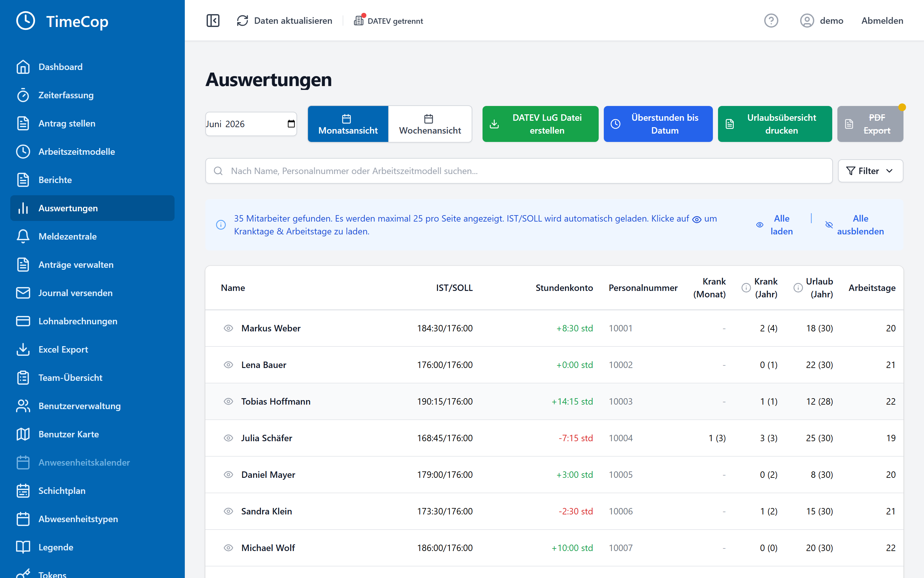
Task: Collapse the sidebar with panel toggle icon
Action: [x=213, y=21]
